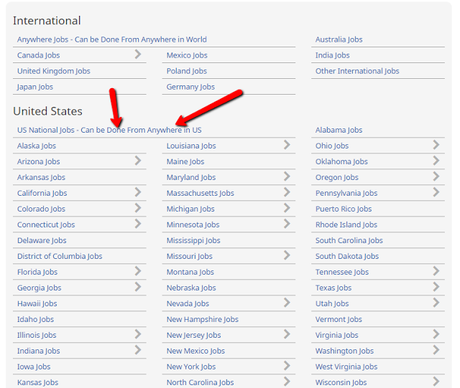Open the Arkansas Jobs link

point(41,177)
